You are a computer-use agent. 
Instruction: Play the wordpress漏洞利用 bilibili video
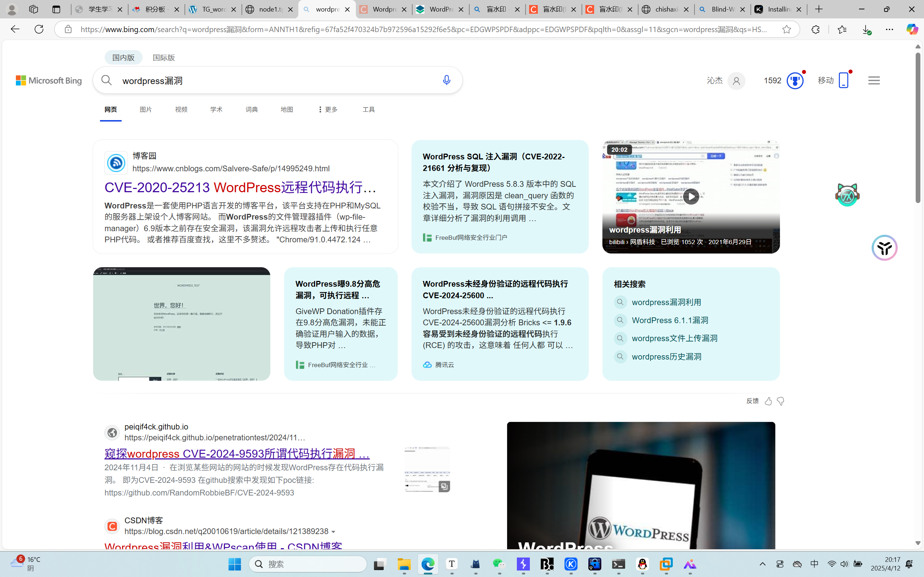pos(691,197)
